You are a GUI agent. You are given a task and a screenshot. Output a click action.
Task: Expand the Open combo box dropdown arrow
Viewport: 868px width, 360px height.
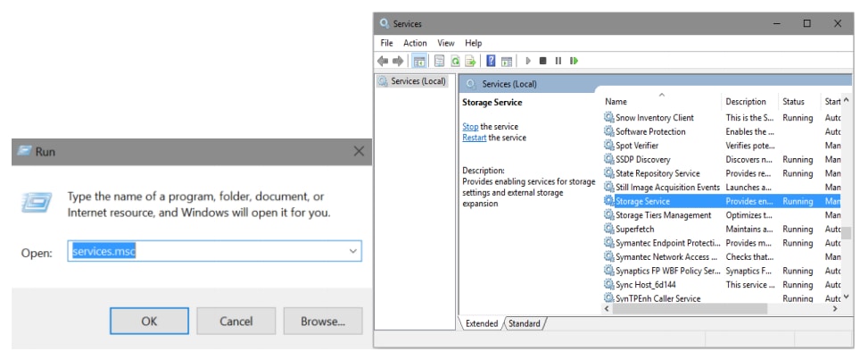click(x=351, y=252)
